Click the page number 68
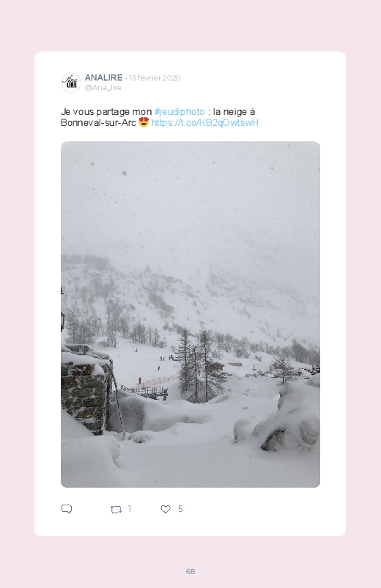Screen dimensions: 381x588 [190, 571]
